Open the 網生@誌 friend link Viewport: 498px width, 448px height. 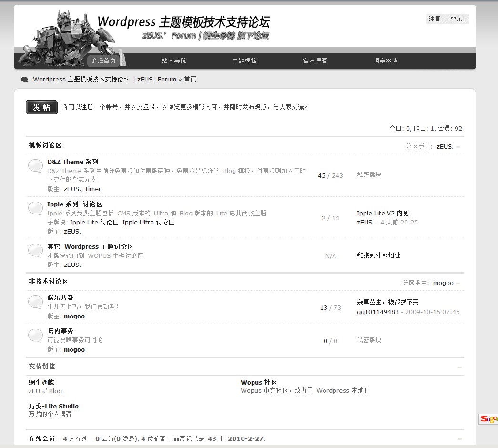pyautogui.click(x=41, y=383)
